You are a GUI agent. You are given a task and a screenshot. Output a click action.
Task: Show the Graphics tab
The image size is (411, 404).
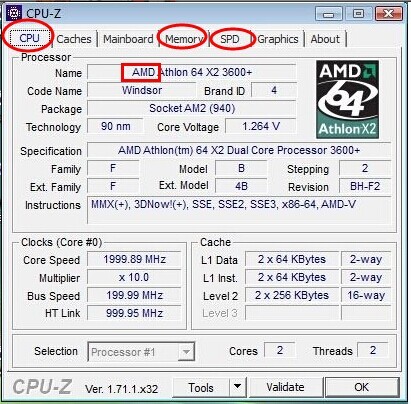point(278,39)
